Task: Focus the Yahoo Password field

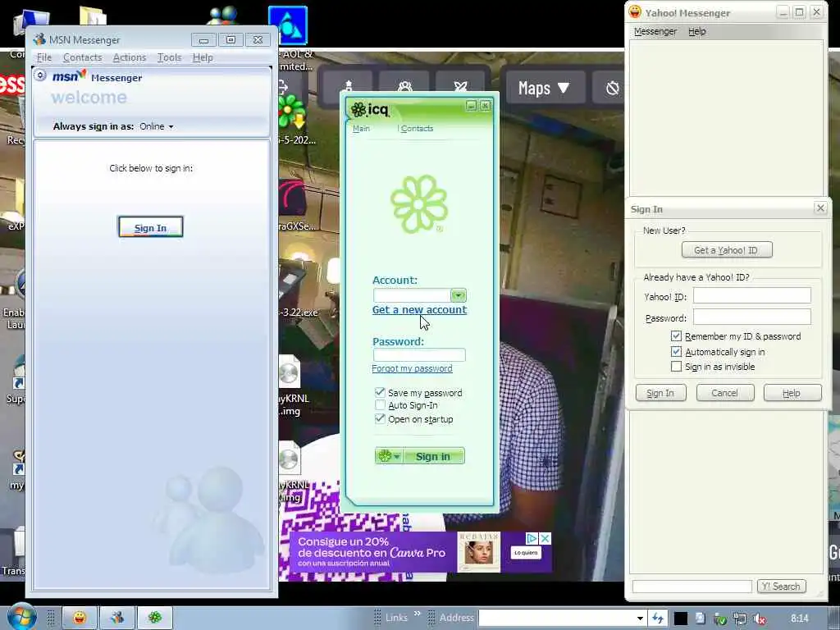Action: pyautogui.click(x=752, y=317)
